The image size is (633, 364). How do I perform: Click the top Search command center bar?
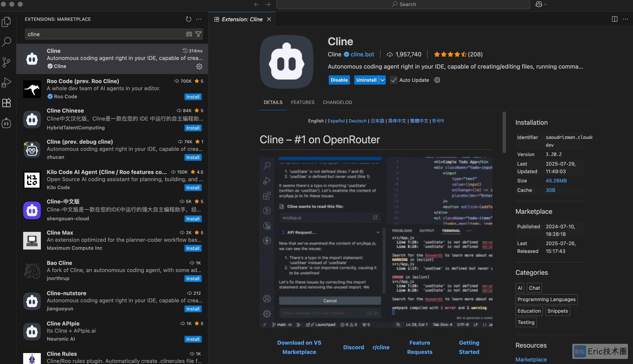point(403,4)
